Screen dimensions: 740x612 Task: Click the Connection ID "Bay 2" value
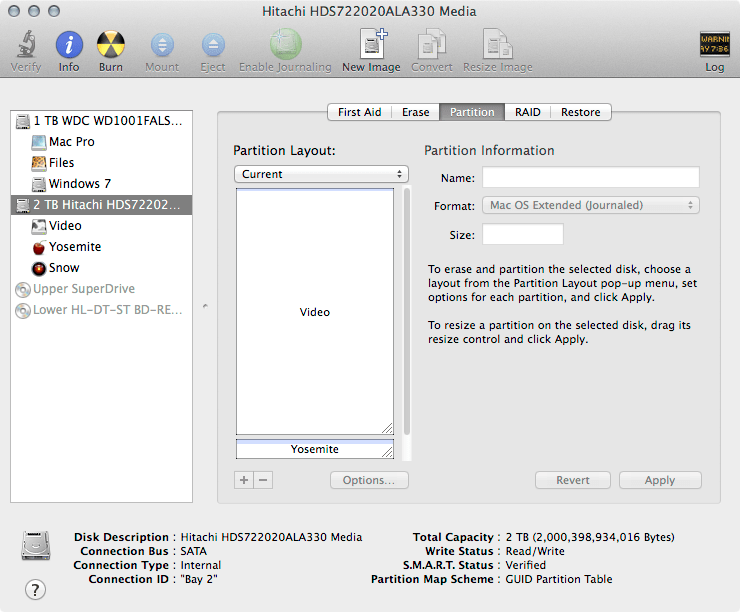[199, 579]
